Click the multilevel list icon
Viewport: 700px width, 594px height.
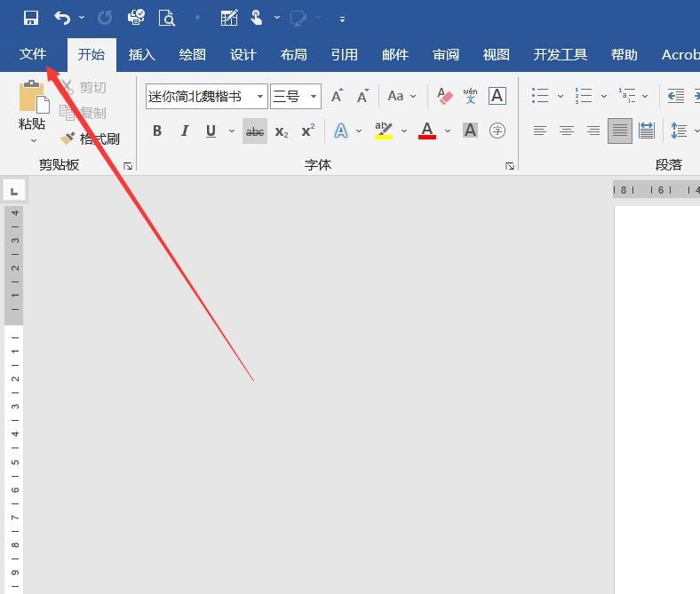tap(627, 96)
